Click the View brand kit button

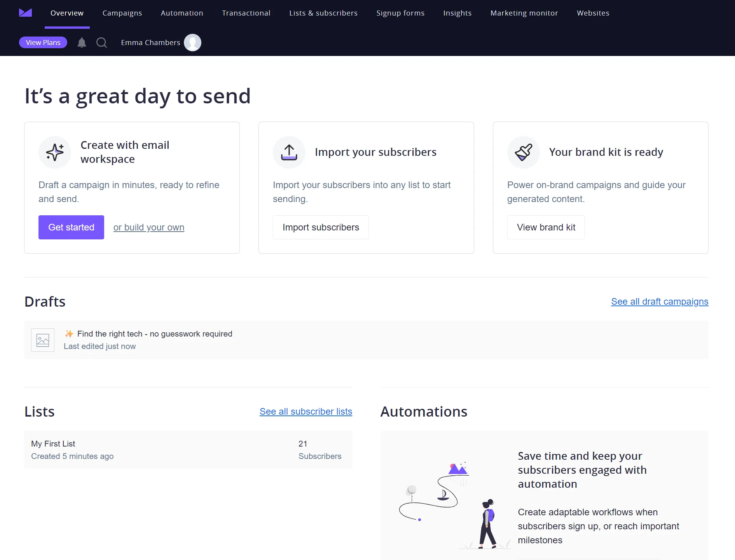(x=546, y=227)
